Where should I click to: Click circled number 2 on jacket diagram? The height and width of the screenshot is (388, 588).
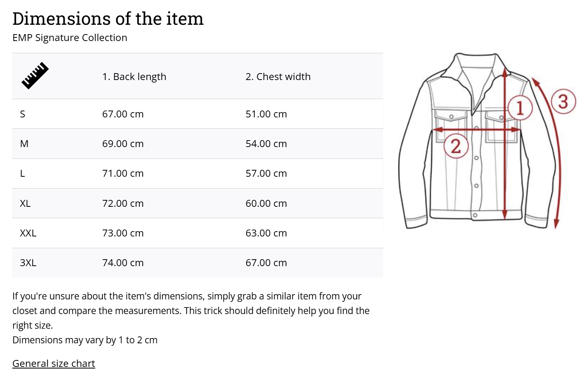coord(456,146)
